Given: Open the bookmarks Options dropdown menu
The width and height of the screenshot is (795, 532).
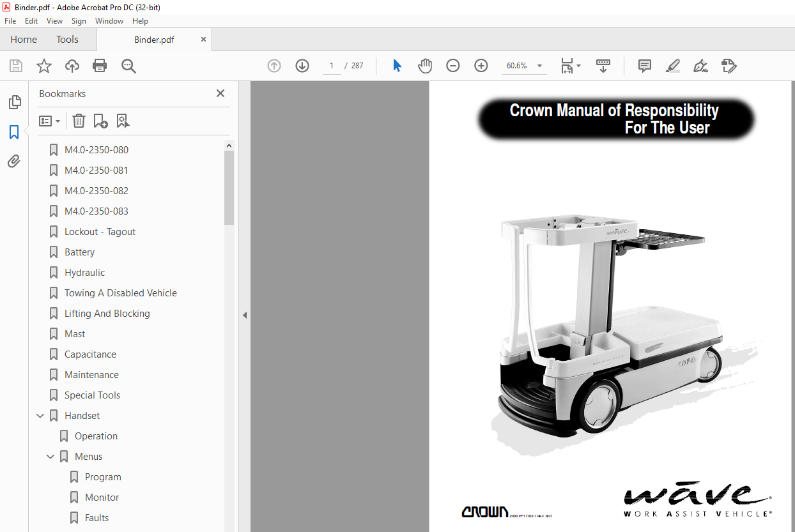Looking at the screenshot, I should point(49,121).
